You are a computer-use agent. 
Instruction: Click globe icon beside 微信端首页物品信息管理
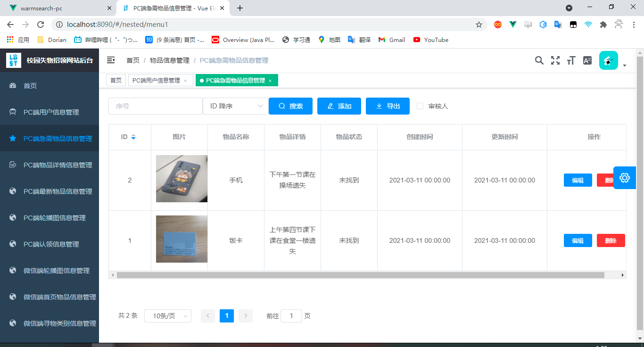(13, 297)
